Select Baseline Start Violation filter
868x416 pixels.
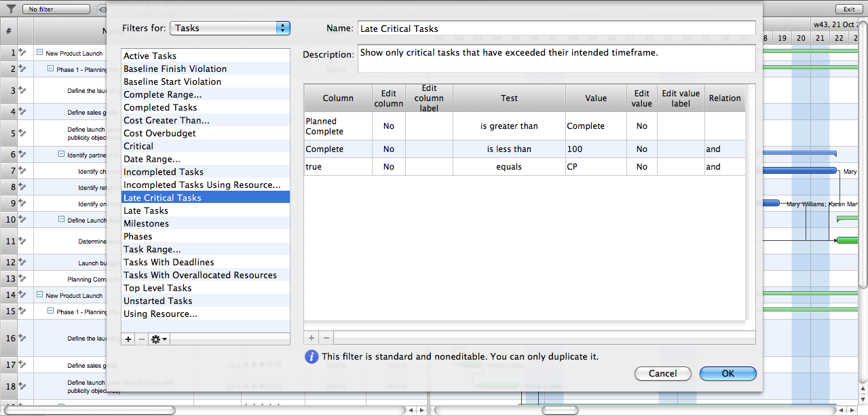click(206, 81)
